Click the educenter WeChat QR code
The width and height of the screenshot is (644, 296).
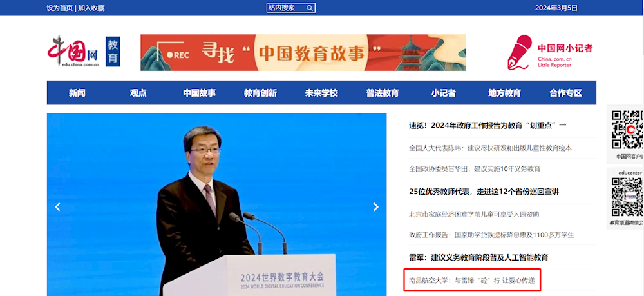(x=626, y=197)
